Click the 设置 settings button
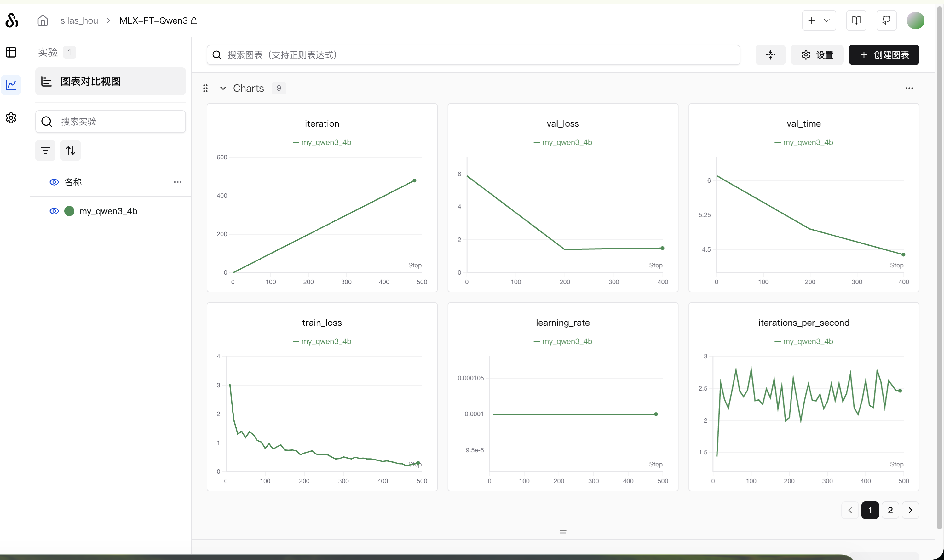Image resolution: width=944 pixels, height=560 pixels. (817, 55)
